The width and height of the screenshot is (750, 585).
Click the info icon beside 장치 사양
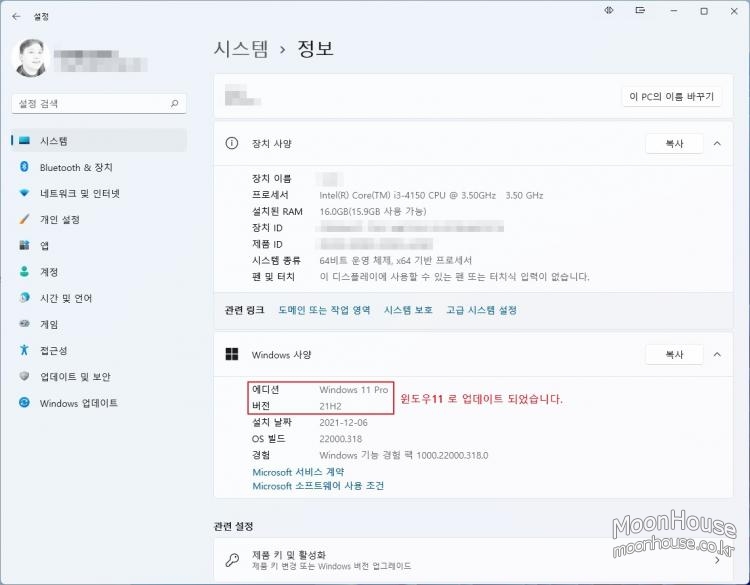pyautogui.click(x=232, y=143)
